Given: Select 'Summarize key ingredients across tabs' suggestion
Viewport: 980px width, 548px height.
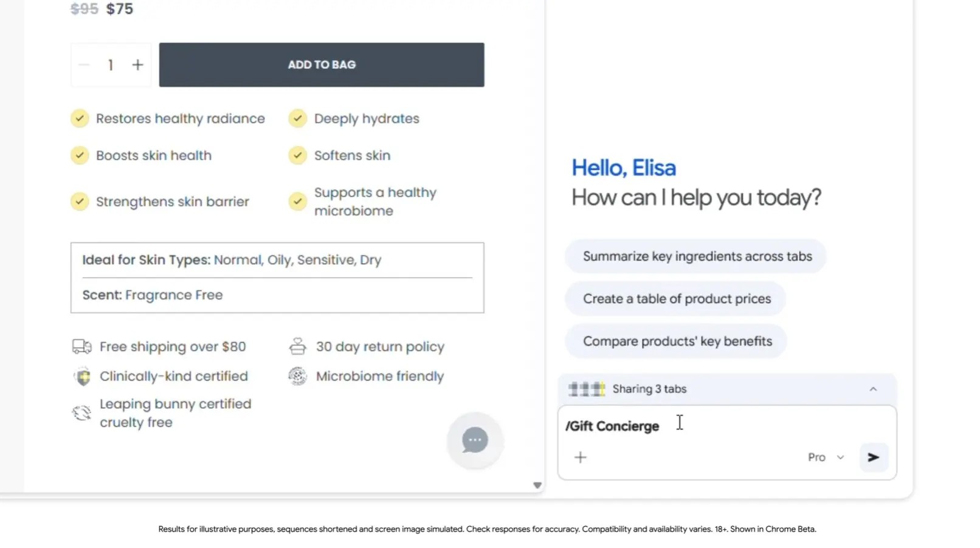Looking at the screenshot, I should tap(697, 256).
